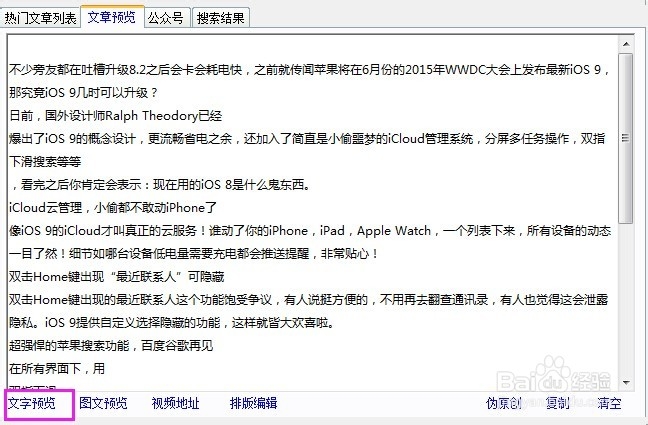This screenshot has width=648, height=425.
Task: Click text 那究竟iOS 9几时可以升级？
Action: pos(83,93)
